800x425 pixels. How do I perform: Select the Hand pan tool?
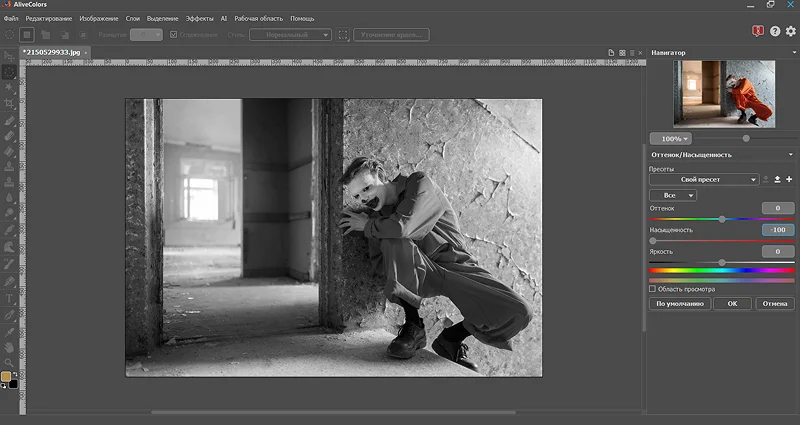click(9, 346)
